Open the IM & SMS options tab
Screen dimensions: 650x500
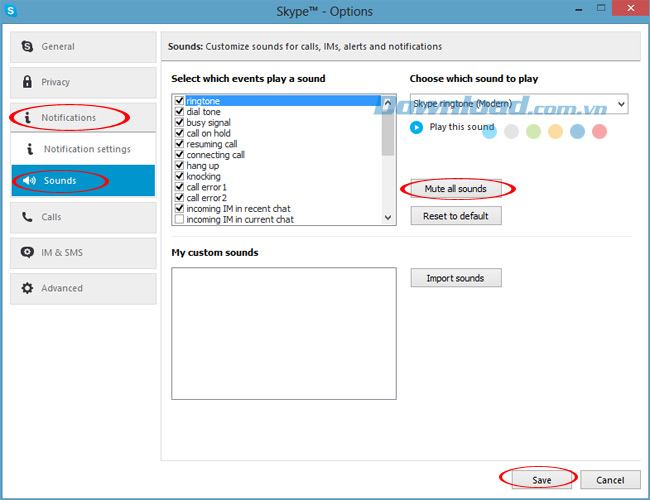[83, 253]
